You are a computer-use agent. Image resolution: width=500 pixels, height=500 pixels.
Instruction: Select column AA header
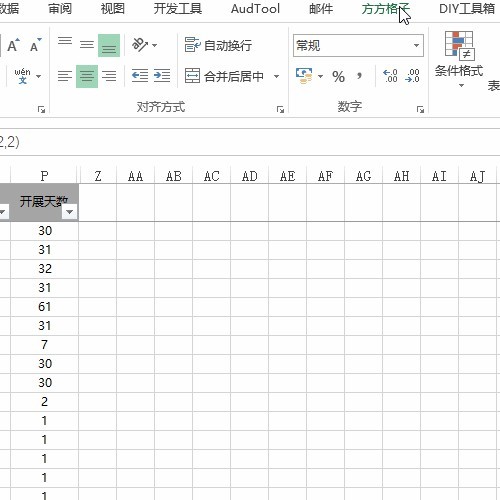[135, 176]
